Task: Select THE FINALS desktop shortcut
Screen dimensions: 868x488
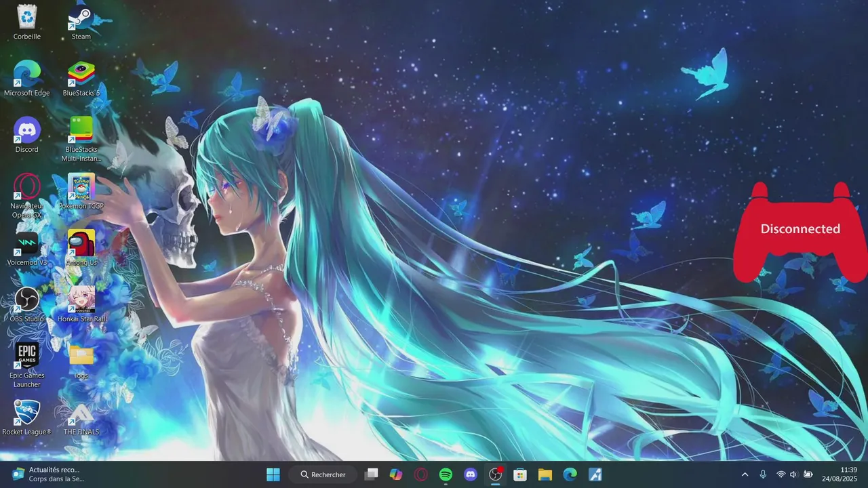Action: (81, 418)
